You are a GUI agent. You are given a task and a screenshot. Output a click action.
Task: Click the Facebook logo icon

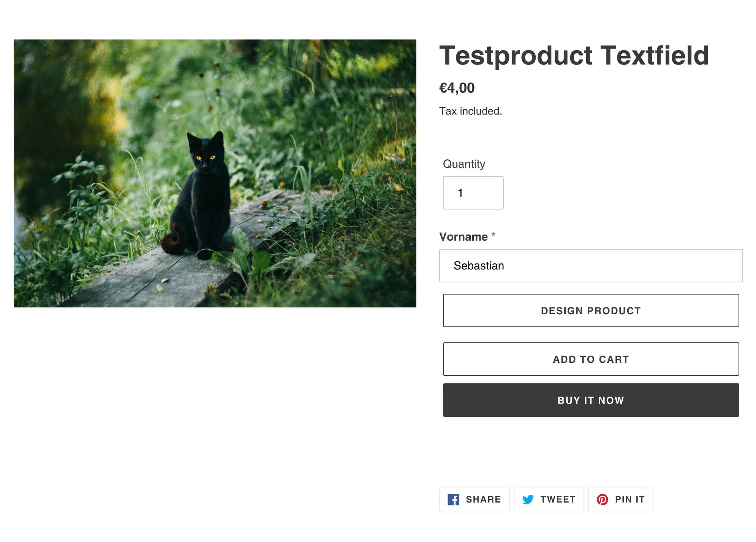[x=453, y=499]
